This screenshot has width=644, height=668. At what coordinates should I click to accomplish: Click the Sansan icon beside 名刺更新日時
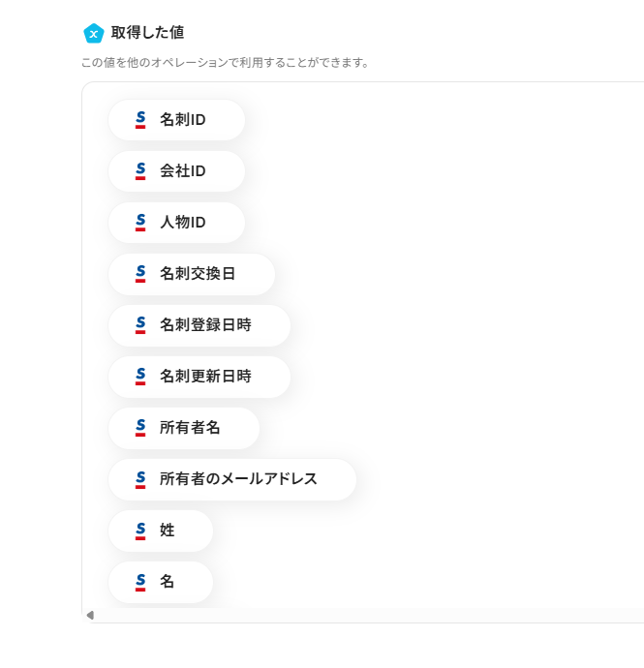[x=140, y=377]
